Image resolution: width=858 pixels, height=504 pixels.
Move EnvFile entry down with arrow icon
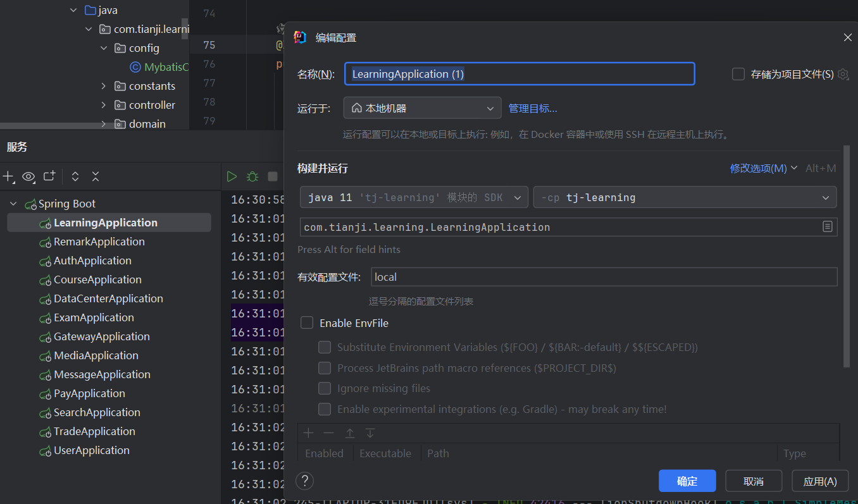pyautogui.click(x=370, y=433)
